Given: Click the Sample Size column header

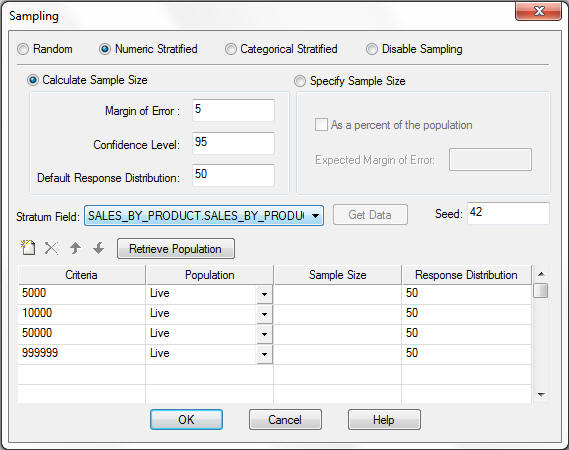Looking at the screenshot, I should pos(337,275).
